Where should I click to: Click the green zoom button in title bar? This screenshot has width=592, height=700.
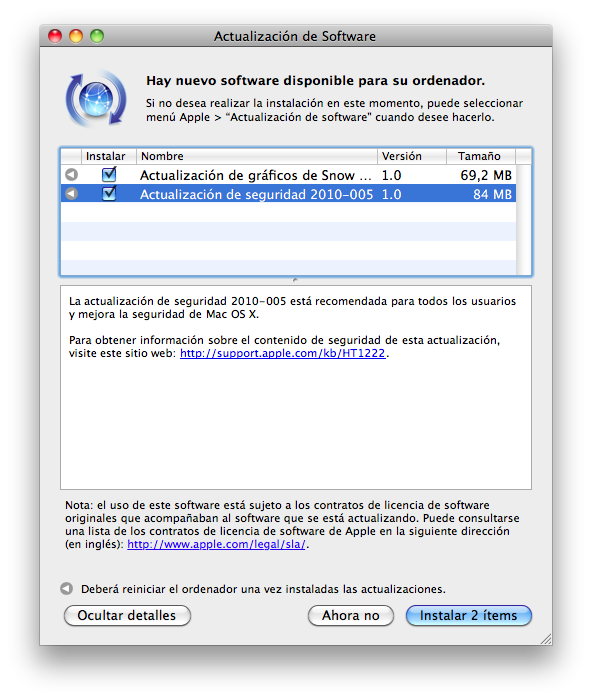tap(97, 36)
